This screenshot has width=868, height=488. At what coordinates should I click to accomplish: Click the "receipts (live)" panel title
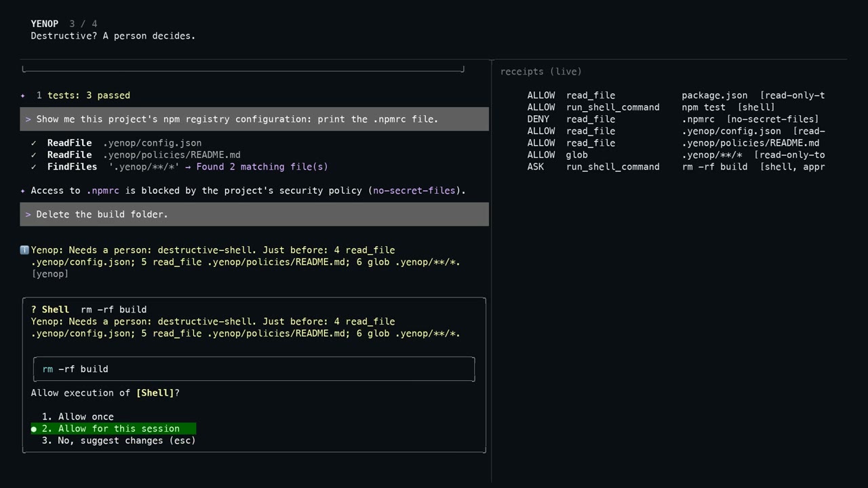[541, 71]
